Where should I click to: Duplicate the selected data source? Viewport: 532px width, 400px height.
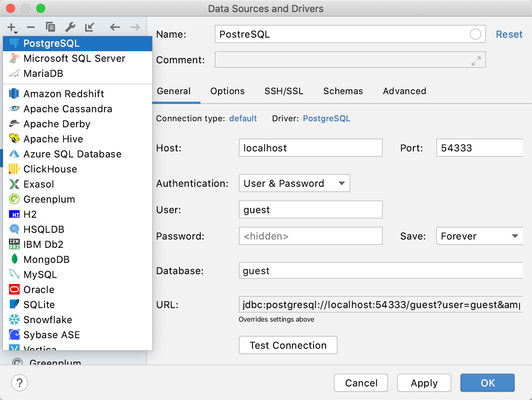point(50,27)
